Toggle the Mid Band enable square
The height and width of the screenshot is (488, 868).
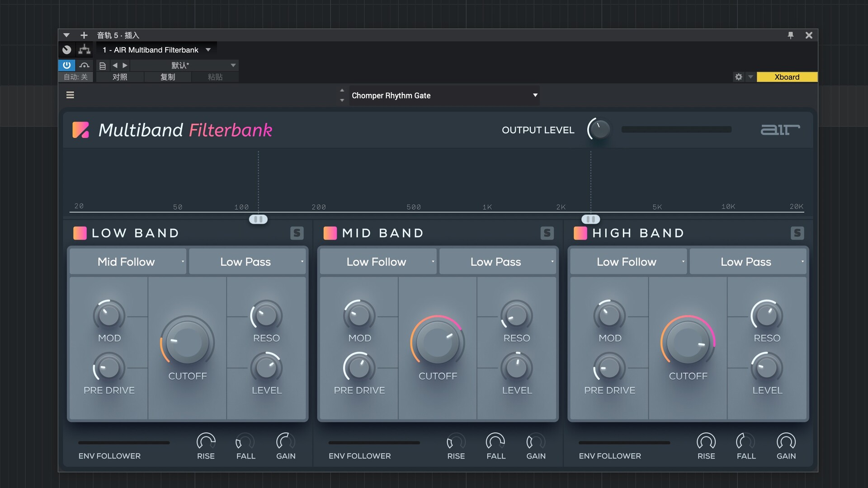(x=330, y=233)
